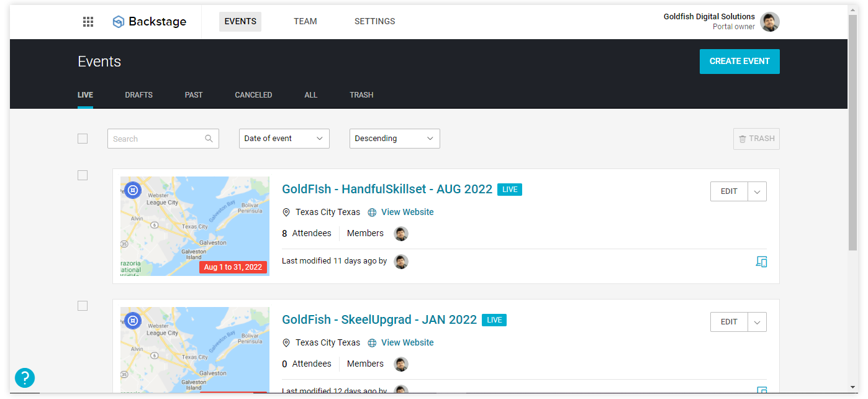
Task: Open View Website link of SkeelUpgrad event
Action: pos(407,343)
